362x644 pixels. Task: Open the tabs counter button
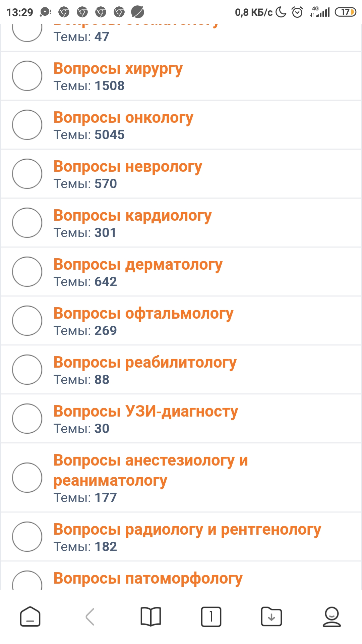click(x=211, y=616)
